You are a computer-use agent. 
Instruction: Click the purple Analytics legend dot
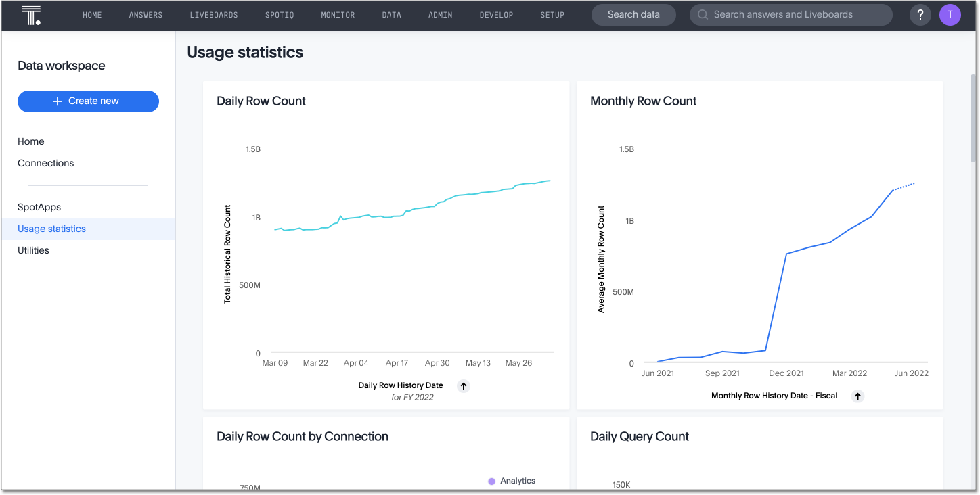491,480
